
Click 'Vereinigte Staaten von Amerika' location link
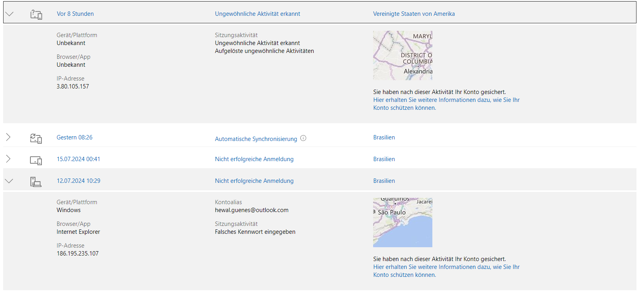click(414, 14)
